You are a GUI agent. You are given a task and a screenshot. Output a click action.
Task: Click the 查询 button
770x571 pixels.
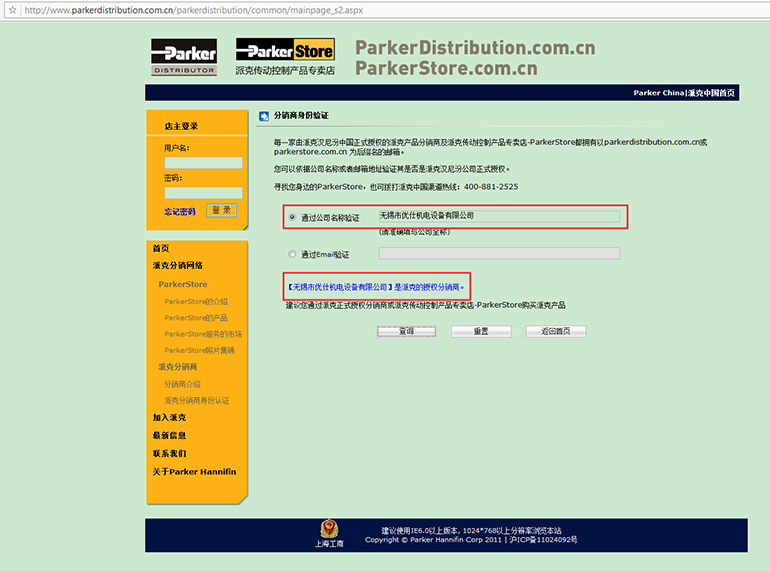point(407,331)
